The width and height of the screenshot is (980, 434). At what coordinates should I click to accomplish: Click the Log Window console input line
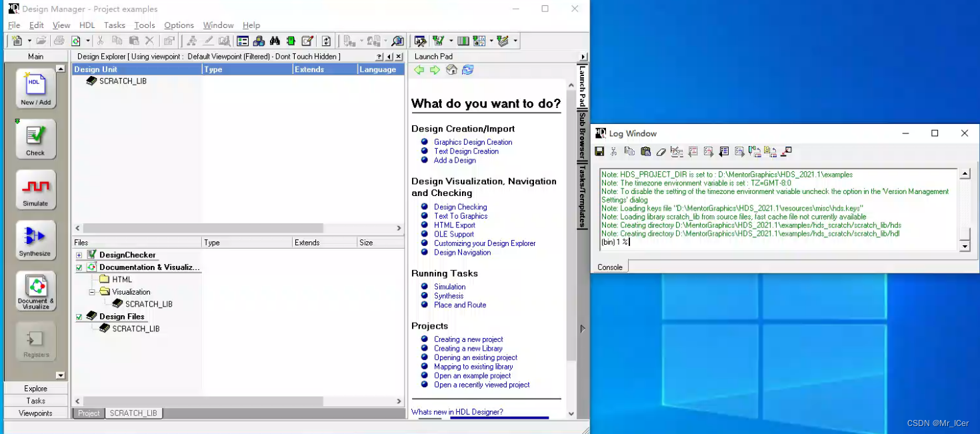coord(779,242)
